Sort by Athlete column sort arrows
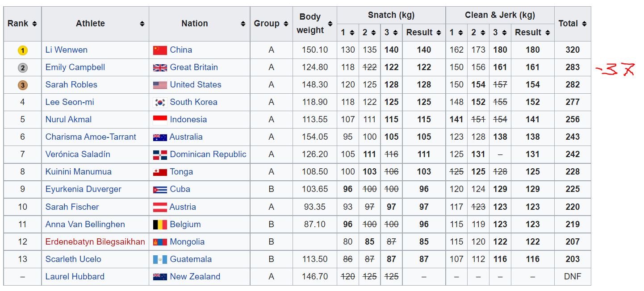Image resolution: width=644 pixels, height=291 pixels. [x=142, y=24]
